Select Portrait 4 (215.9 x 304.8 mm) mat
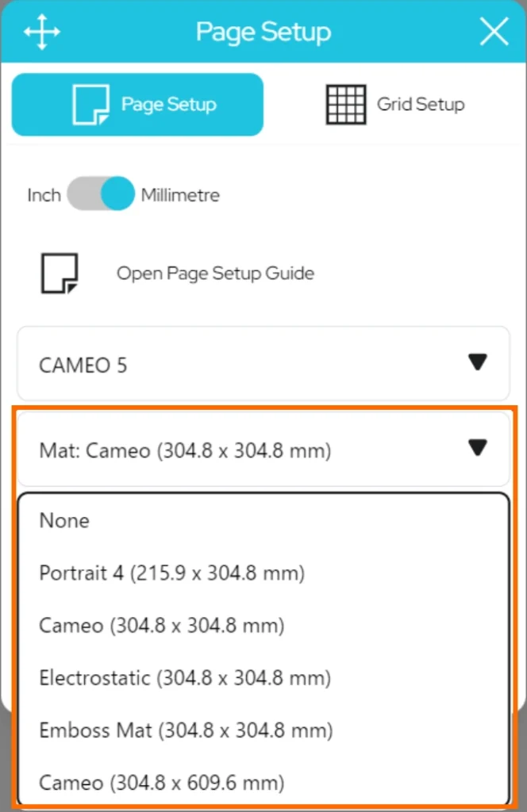 [x=171, y=573]
